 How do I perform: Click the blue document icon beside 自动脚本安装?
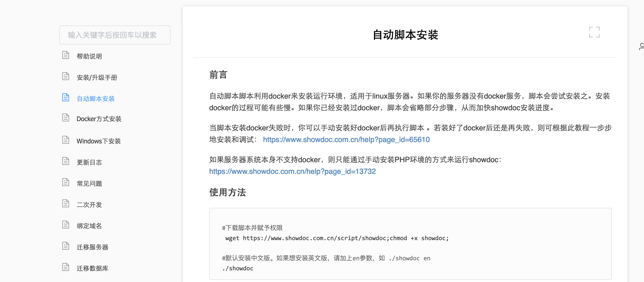(66, 97)
